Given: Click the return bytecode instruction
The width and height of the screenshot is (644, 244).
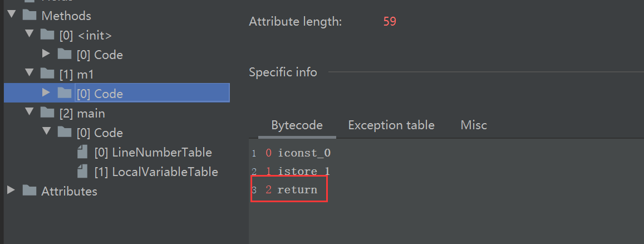Looking at the screenshot, I should point(297,190).
